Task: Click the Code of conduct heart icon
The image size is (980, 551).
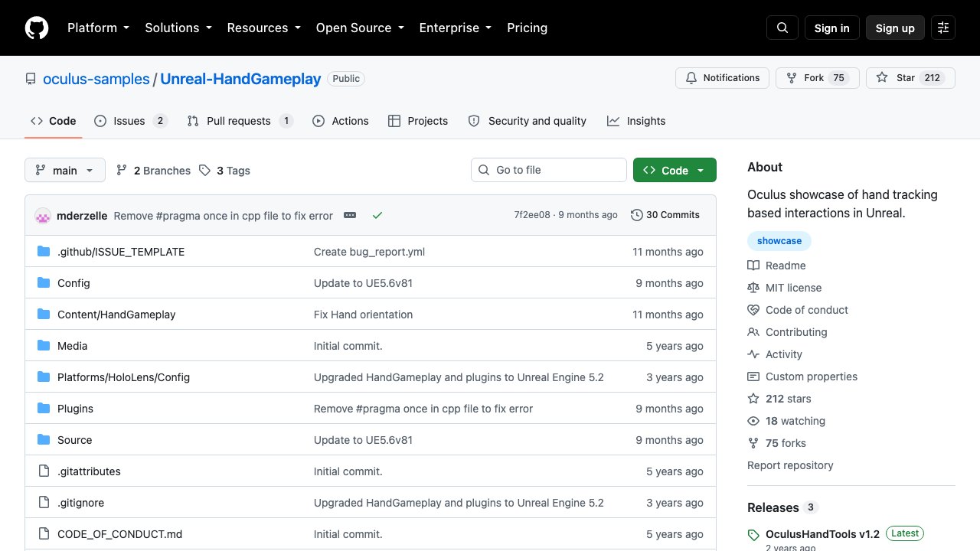Action: coord(753,310)
